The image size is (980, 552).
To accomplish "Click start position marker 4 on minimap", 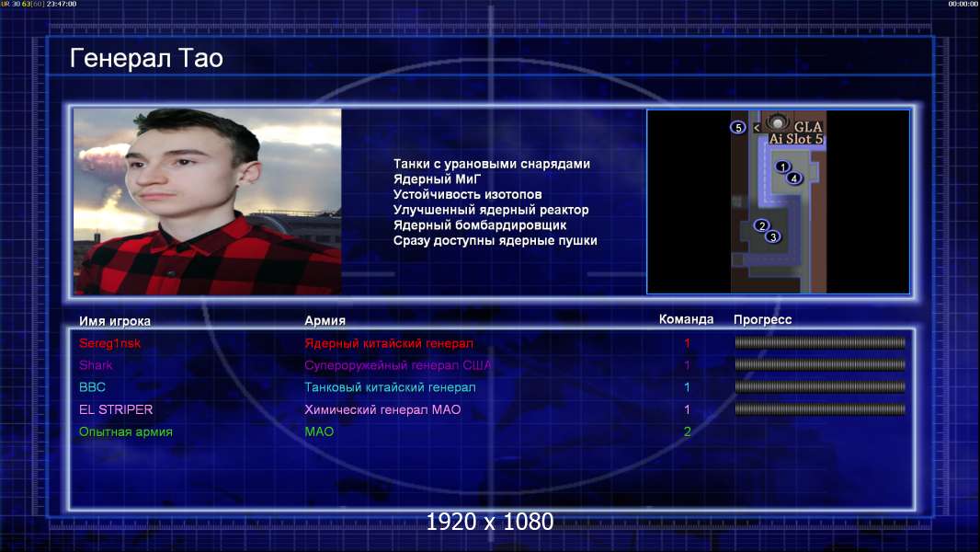I will (793, 178).
